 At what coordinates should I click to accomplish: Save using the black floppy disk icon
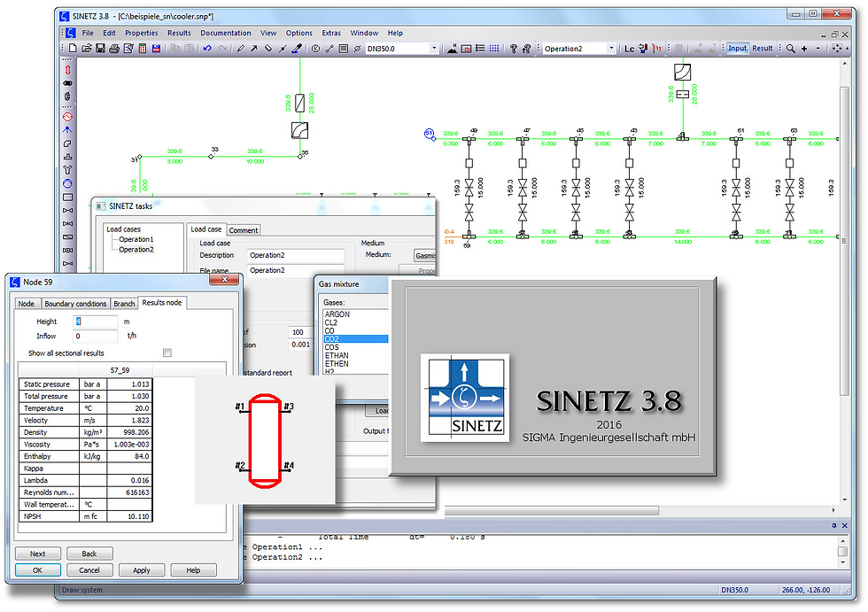(x=101, y=49)
